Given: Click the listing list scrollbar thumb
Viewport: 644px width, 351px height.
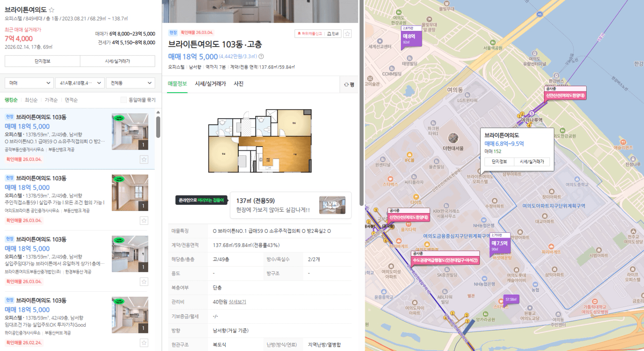Looking at the screenshot, I should click(x=158, y=127).
